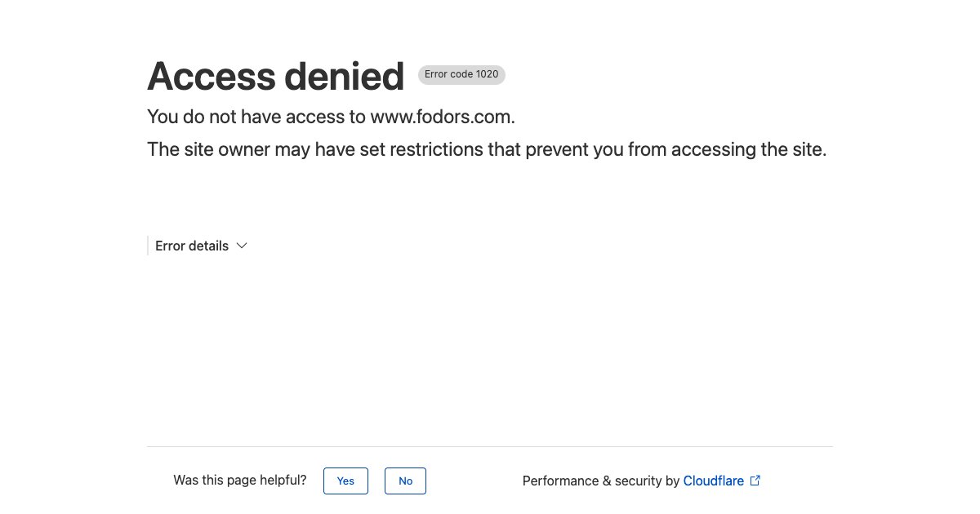Click the number 1020 in the badge
Image resolution: width=980 pixels, height=514 pixels.
[487, 75]
